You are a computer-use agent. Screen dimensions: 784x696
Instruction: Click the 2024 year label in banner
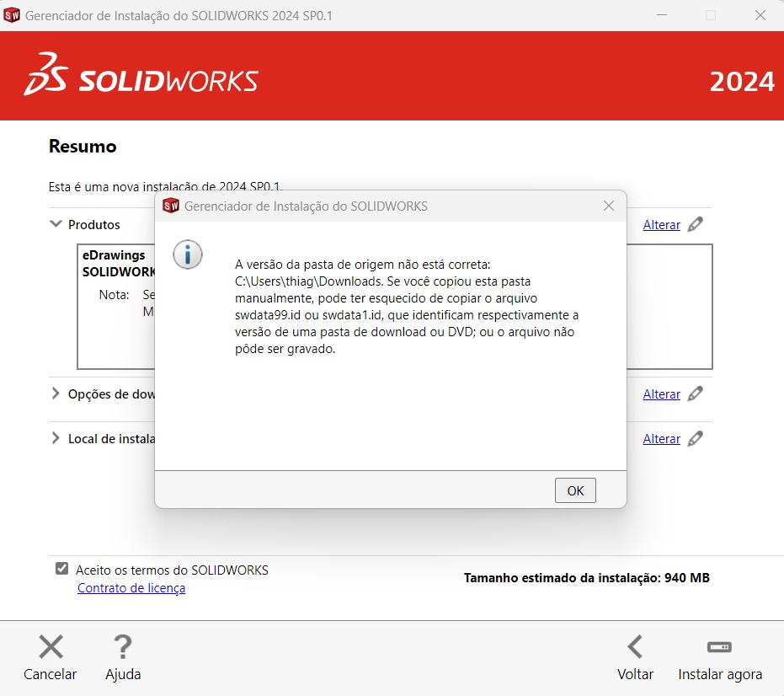pos(742,82)
